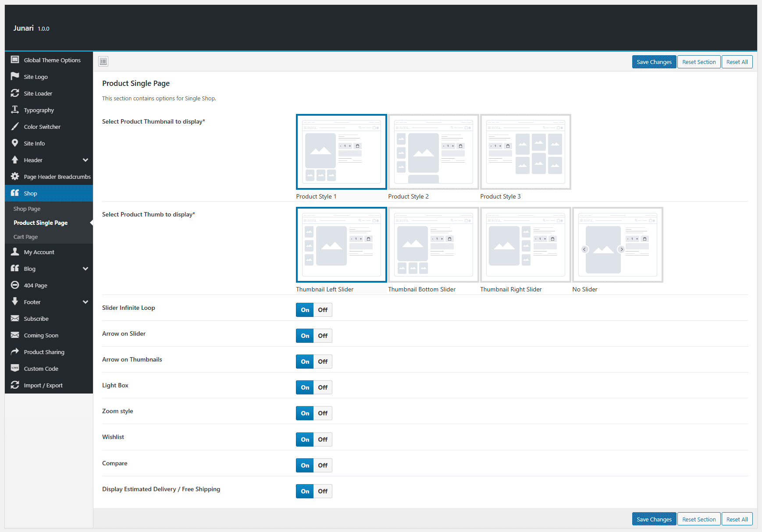
Task: Open Site Logo via its flag icon
Action: click(15, 76)
